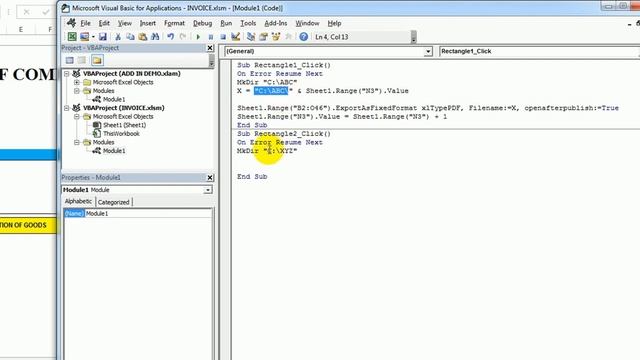Open the Window menu
Image resolution: width=640 pixels, height=360 pixels.
[x=307, y=23]
